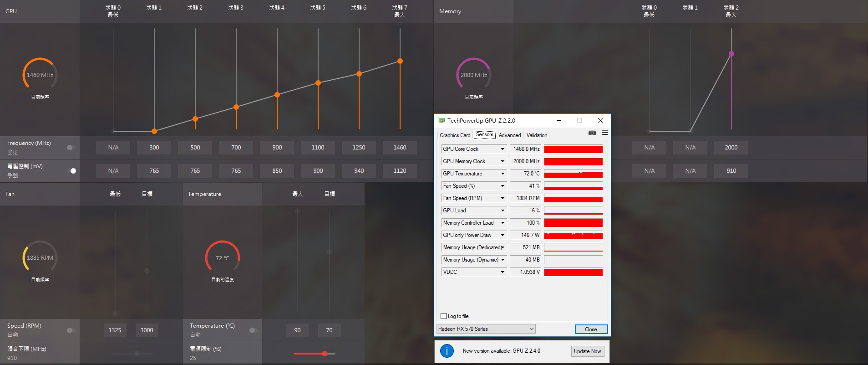The height and width of the screenshot is (365, 868).
Task: Take a screenshot with GPU-Z camera icon
Action: tap(592, 133)
